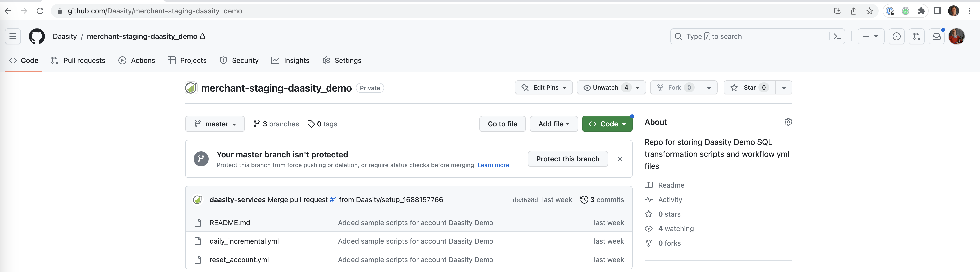The width and height of the screenshot is (980, 272).
Task: Open the create new plus dropdown
Action: tap(870, 36)
